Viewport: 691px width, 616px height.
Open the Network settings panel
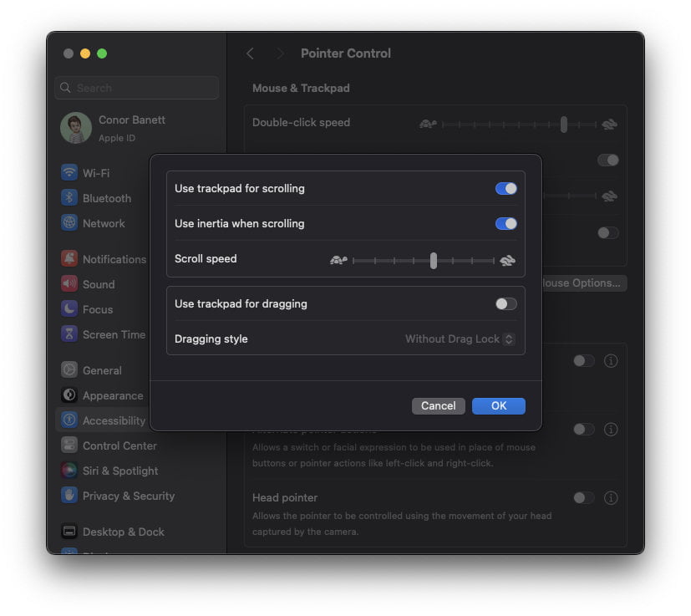coord(103,223)
